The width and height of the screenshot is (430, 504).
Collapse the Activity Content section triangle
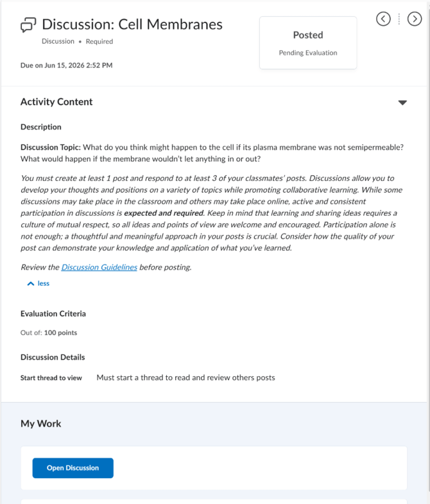pos(402,103)
